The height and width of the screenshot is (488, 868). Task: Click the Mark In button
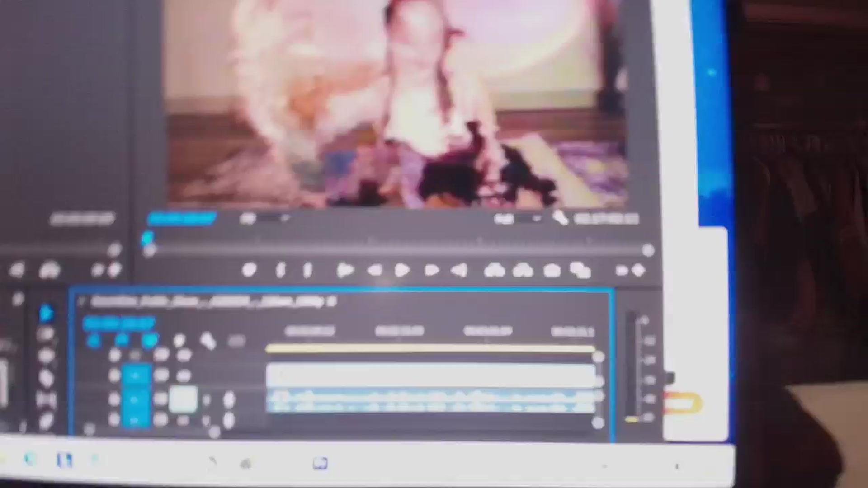(280, 270)
